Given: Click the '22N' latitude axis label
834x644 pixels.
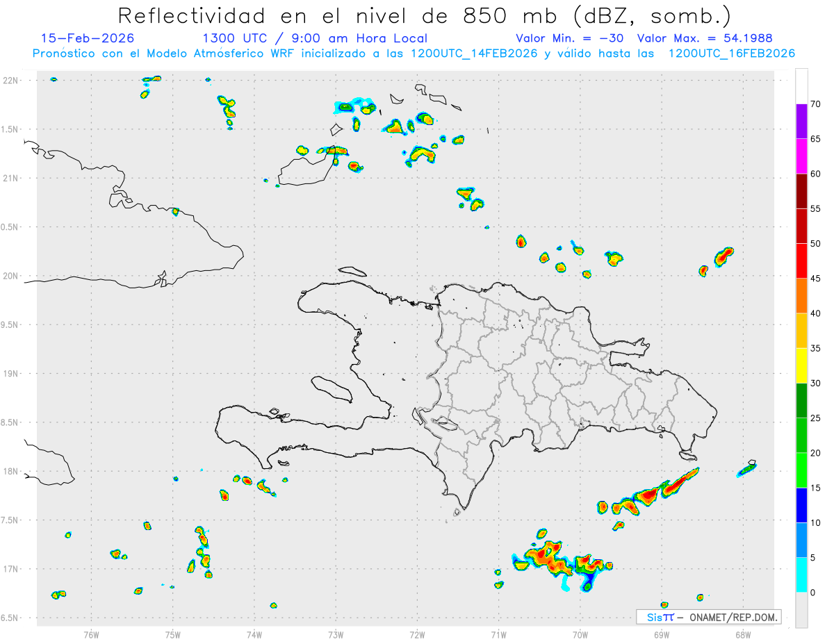Looking at the screenshot, I should pos(11,81).
